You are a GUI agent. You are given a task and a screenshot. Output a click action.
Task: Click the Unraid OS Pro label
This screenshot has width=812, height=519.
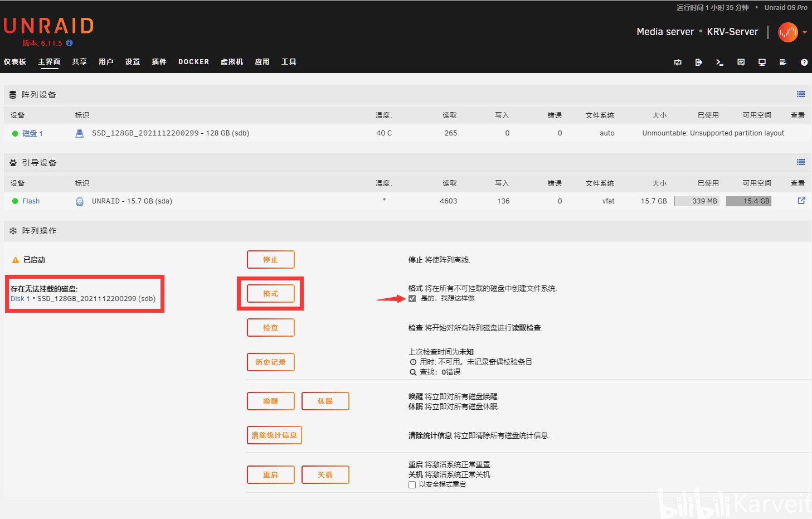[786, 8]
